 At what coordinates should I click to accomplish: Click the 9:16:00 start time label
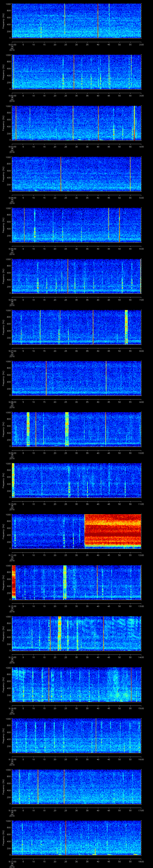12,810
